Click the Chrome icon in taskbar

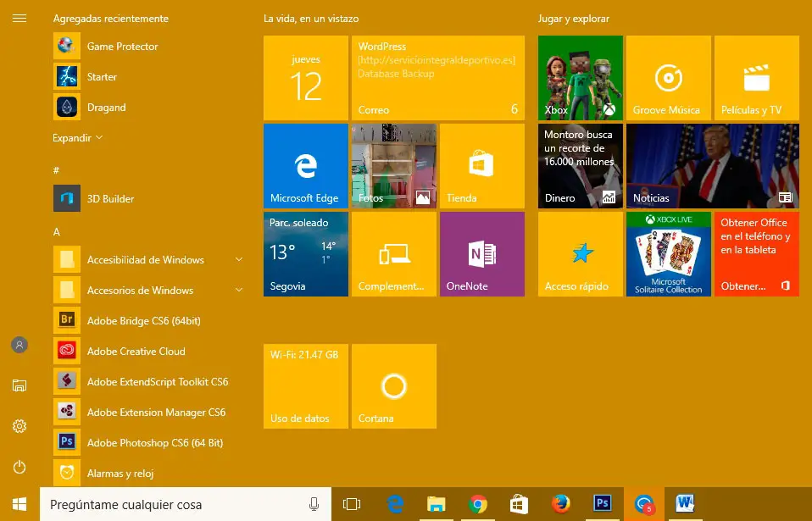pyautogui.click(x=478, y=505)
